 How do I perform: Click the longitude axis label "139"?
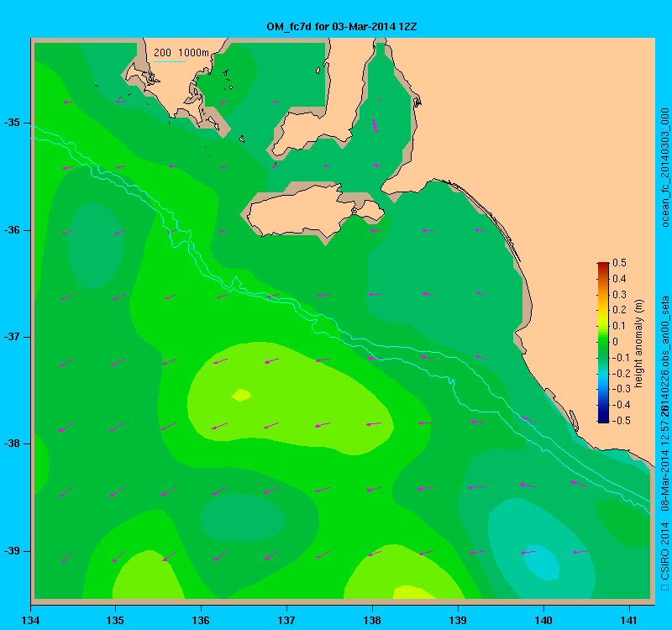coord(458,620)
